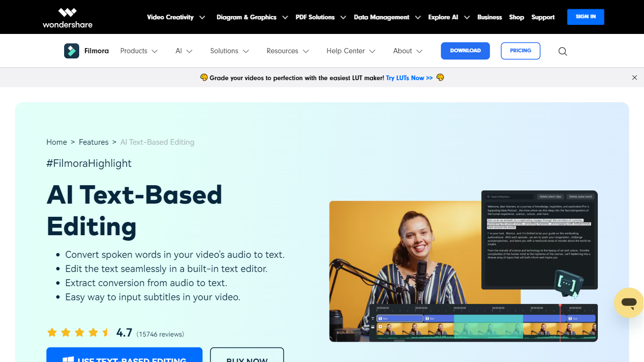Click the Search/Replace input field

[509, 197]
